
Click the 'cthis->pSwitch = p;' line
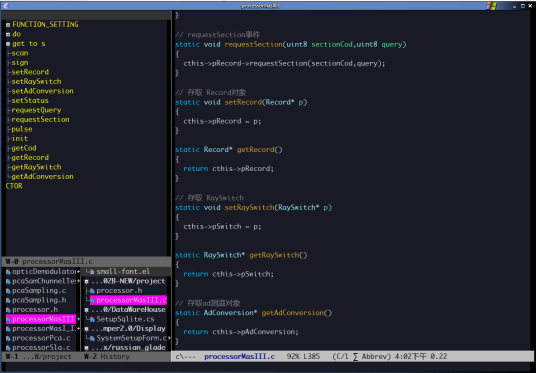point(222,226)
